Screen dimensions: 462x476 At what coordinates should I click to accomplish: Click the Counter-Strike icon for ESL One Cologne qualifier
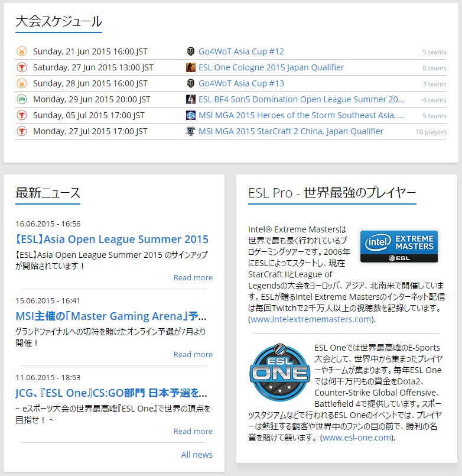(x=190, y=67)
